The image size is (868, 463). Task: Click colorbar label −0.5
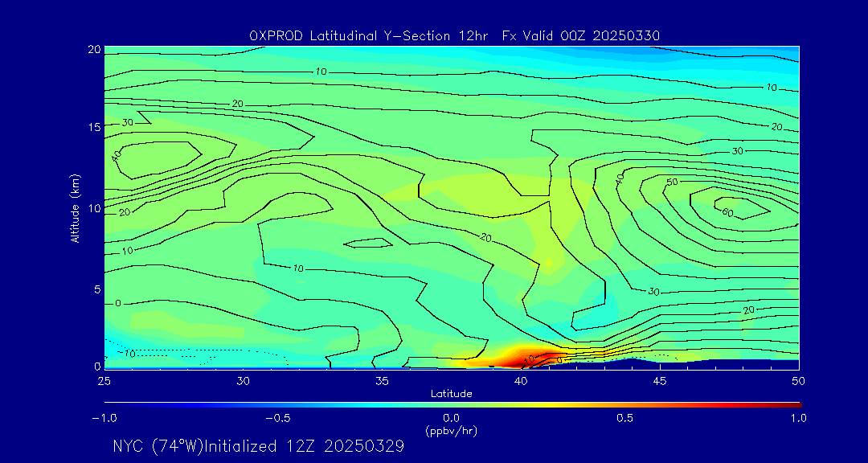[x=278, y=418]
